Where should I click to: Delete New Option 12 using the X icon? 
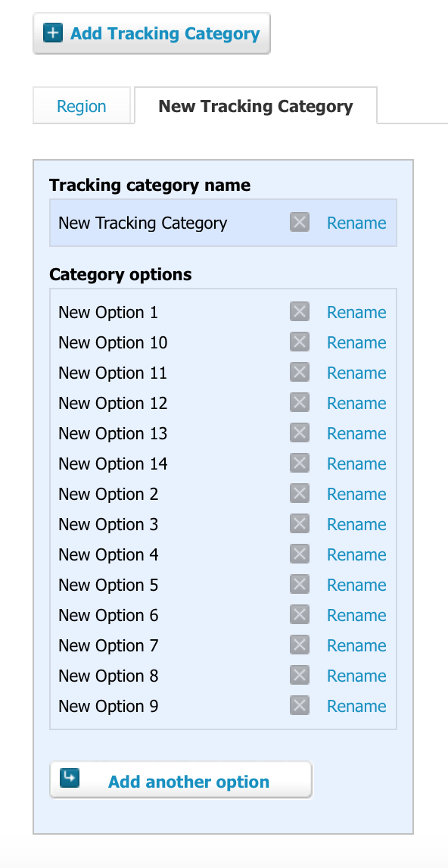point(299,402)
